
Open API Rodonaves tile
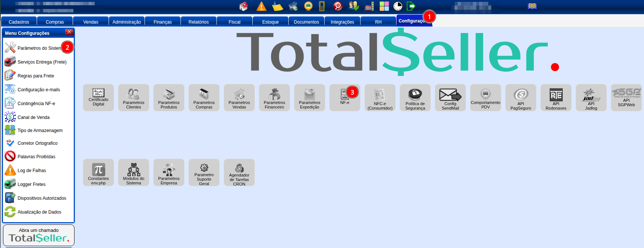tap(556, 98)
